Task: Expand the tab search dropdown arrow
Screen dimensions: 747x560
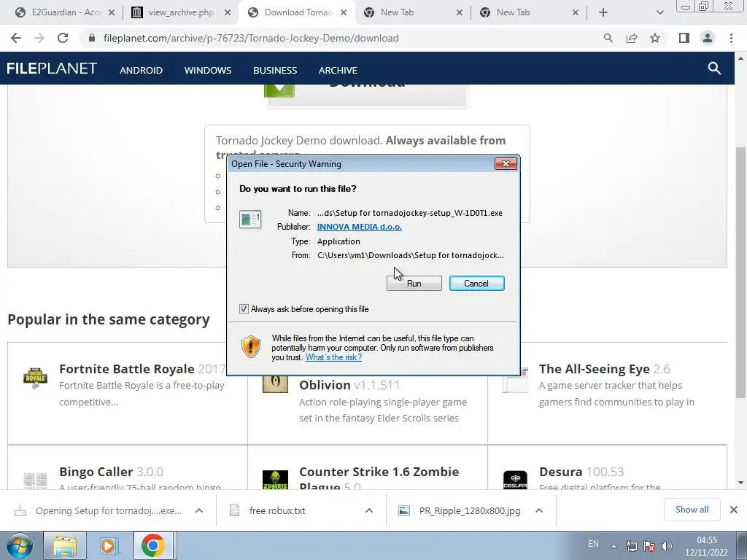Action: (x=659, y=12)
